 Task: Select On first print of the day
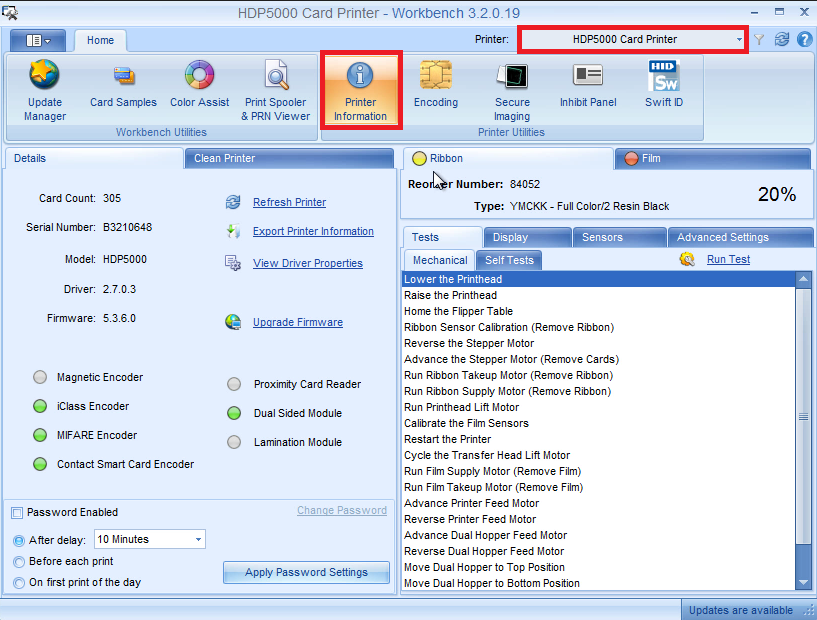(19, 583)
